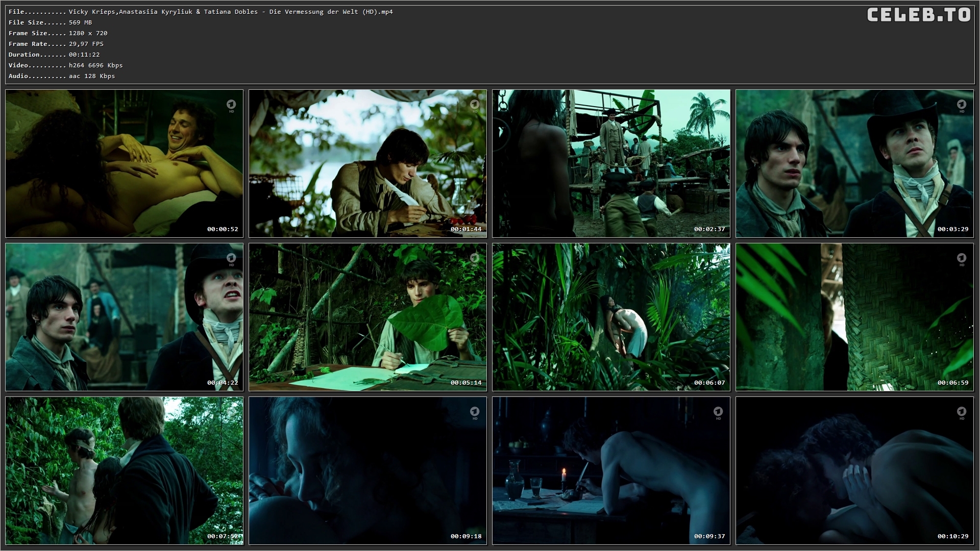Open the thumbnail timestamped 00:01:44
The height and width of the screenshot is (551, 980).
pyautogui.click(x=367, y=163)
